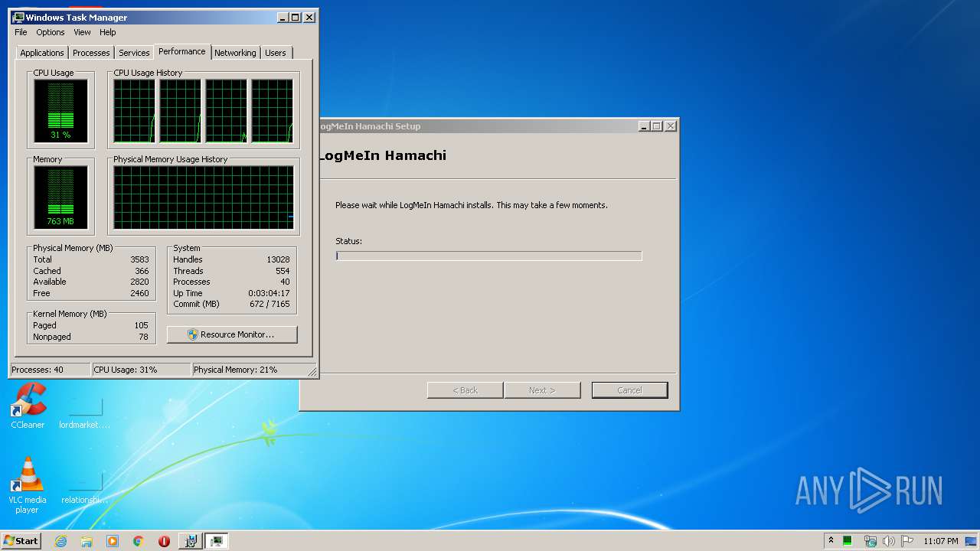Open the View menu in Task Manager

82,32
